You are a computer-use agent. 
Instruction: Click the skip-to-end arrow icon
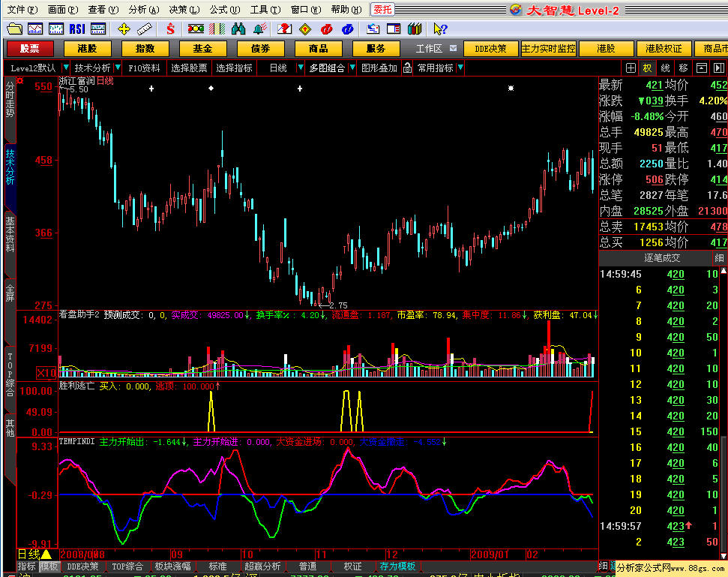click(719, 68)
